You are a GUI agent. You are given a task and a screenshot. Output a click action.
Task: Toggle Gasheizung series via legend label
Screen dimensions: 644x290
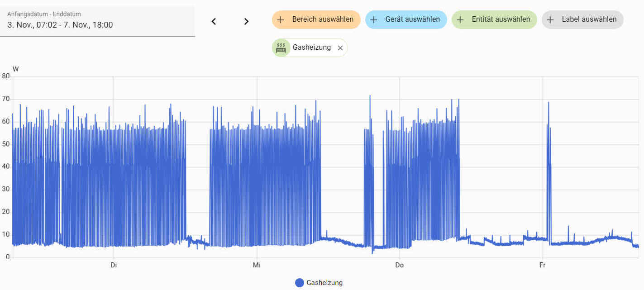click(x=324, y=283)
